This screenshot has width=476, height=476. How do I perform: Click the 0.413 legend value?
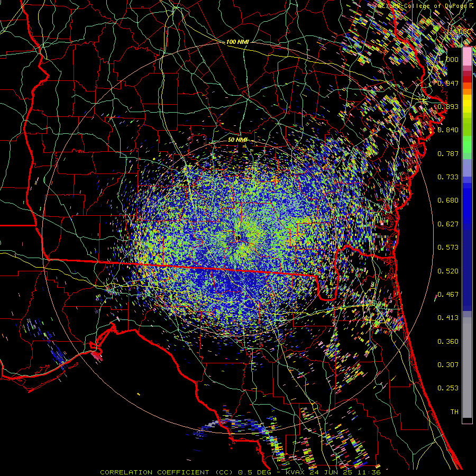pyautogui.click(x=448, y=318)
